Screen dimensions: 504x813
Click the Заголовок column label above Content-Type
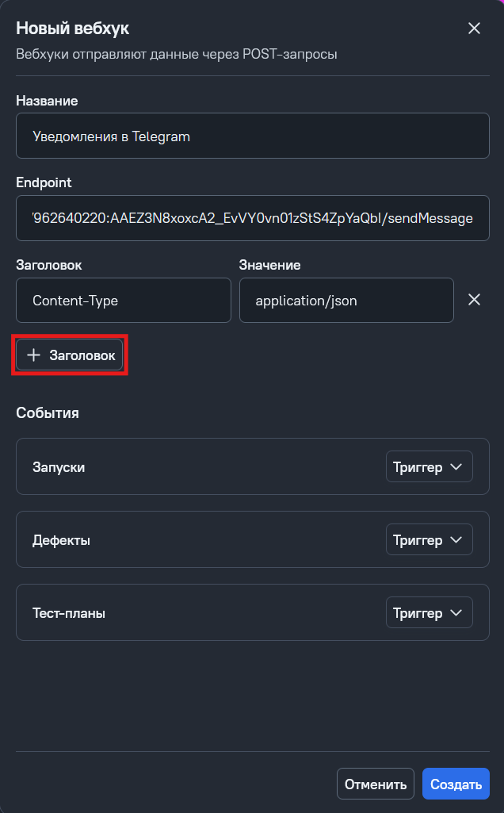(49, 265)
